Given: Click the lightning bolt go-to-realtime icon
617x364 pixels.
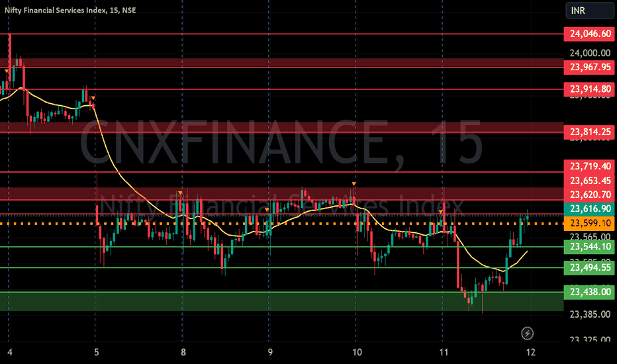Looking at the screenshot, I should pyautogui.click(x=527, y=334).
